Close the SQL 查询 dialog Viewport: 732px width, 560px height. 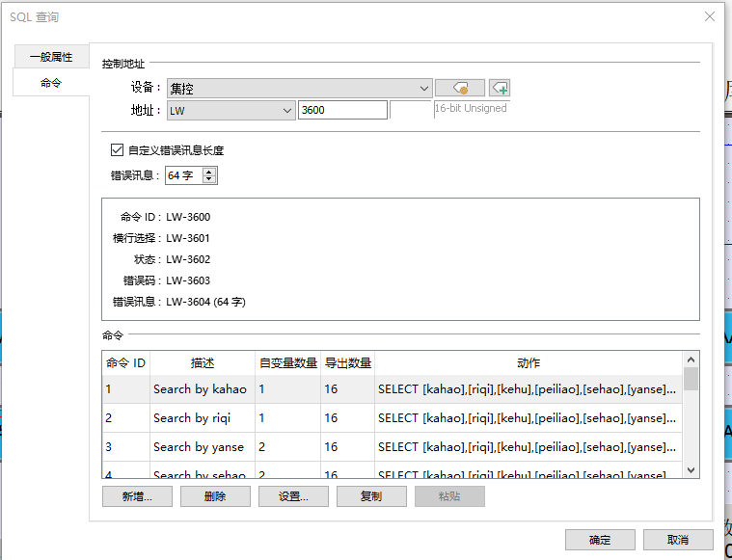tap(710, 16)
